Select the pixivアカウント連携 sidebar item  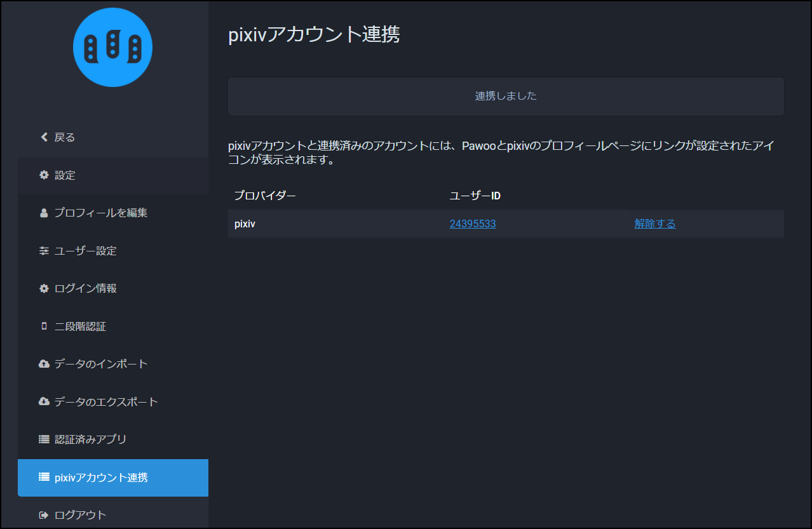tap(113, 478)
